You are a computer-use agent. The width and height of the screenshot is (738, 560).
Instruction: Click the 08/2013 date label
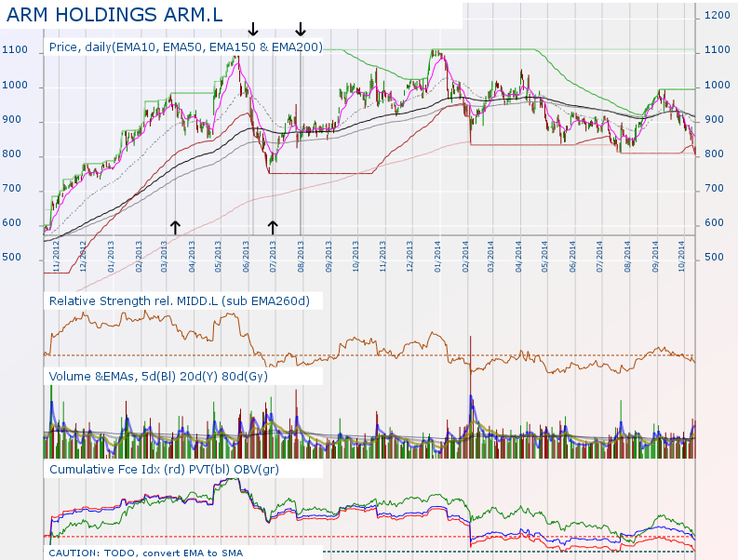click(301, 257)
